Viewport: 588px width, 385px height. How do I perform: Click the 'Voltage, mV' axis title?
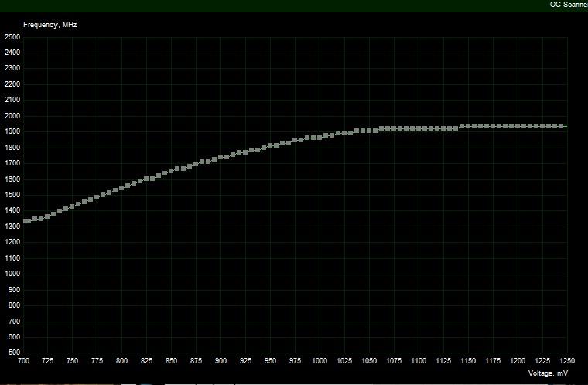coord(548,373)
